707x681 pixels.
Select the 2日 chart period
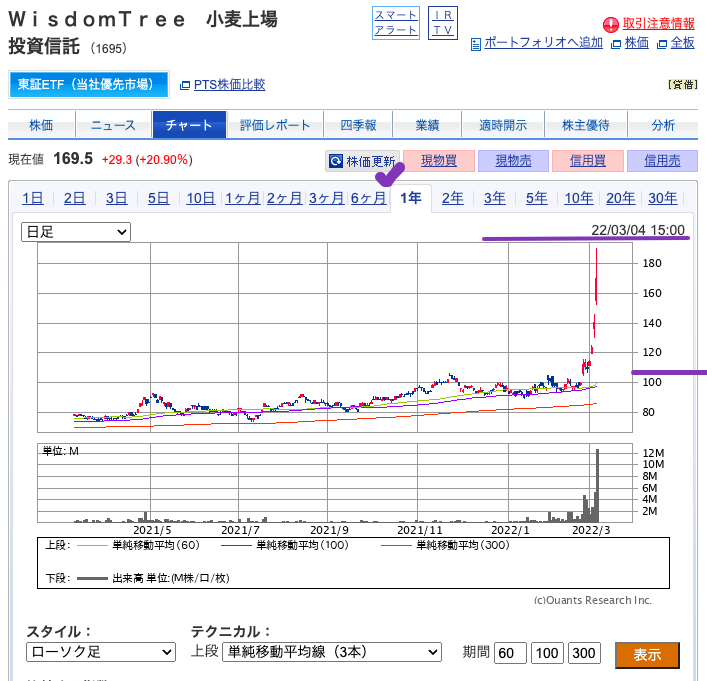click(74, 198)
